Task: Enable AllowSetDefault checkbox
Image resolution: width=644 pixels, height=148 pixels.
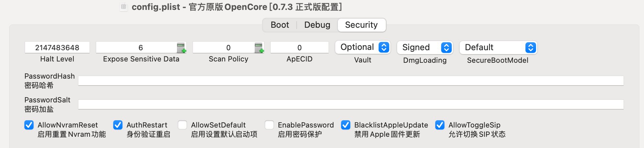Action: click(x=182, y=125)
